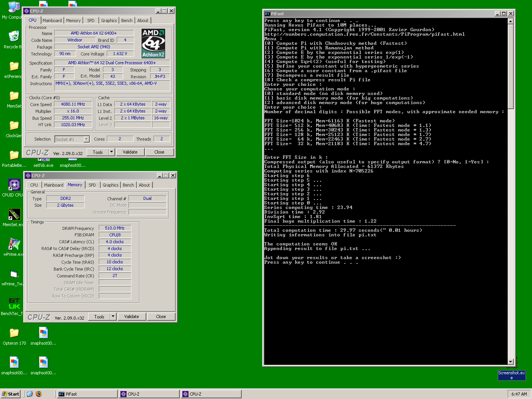Click CAS# Latency 4.0 clocks value
This screenshot has width=532, height=399.
click(x=115, y=242)
